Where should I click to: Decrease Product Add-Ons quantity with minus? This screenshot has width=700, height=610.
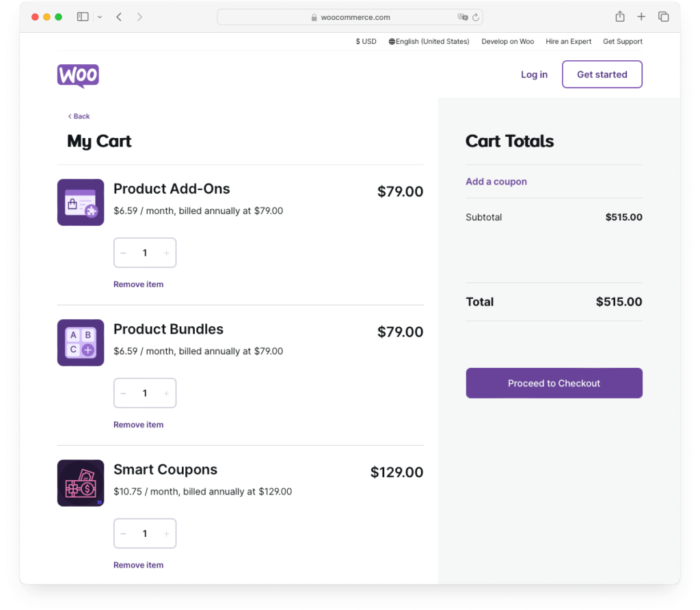(x=123, y=253)
